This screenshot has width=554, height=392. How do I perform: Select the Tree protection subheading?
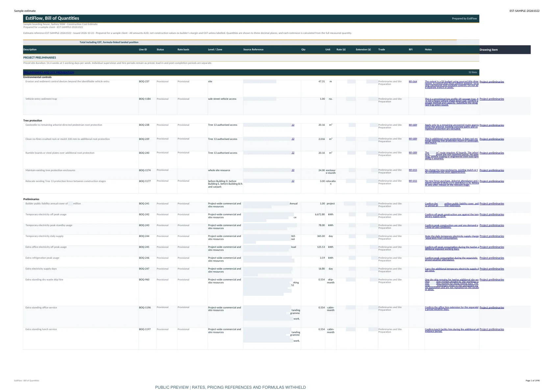[33, 121]
